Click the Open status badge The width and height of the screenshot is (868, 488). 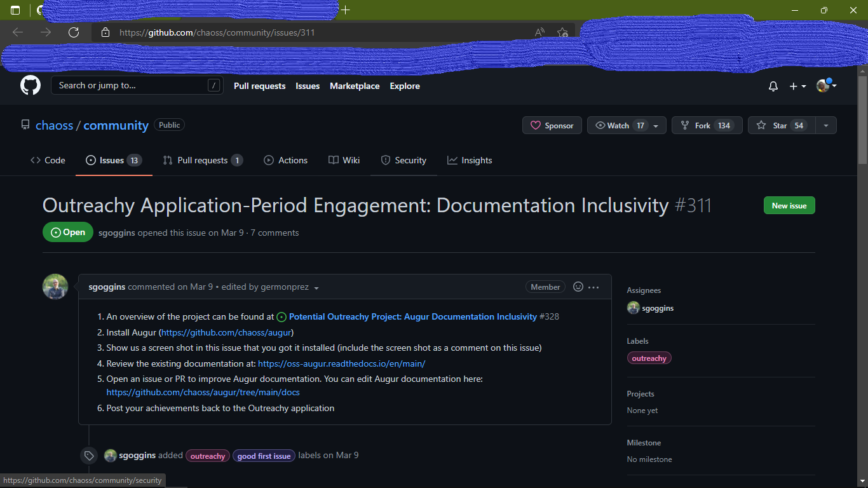point(68,233)
